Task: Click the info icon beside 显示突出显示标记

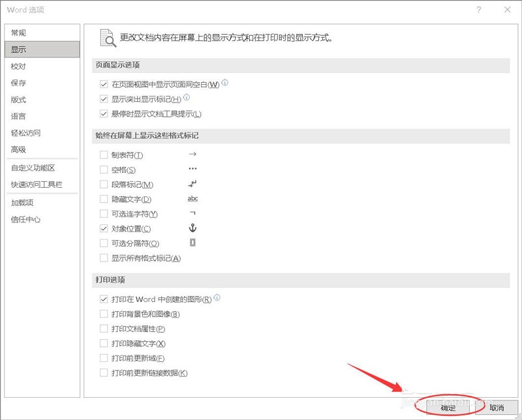Action: coord(187,98)
